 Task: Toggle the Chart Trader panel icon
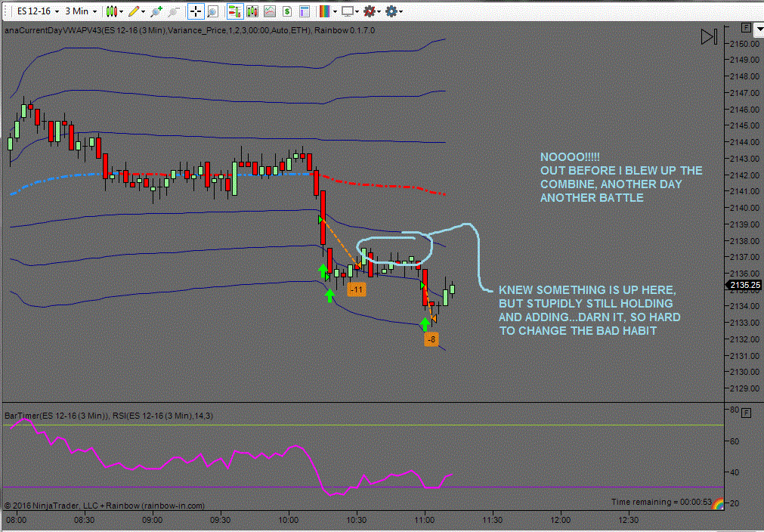(x=235, y=11)
